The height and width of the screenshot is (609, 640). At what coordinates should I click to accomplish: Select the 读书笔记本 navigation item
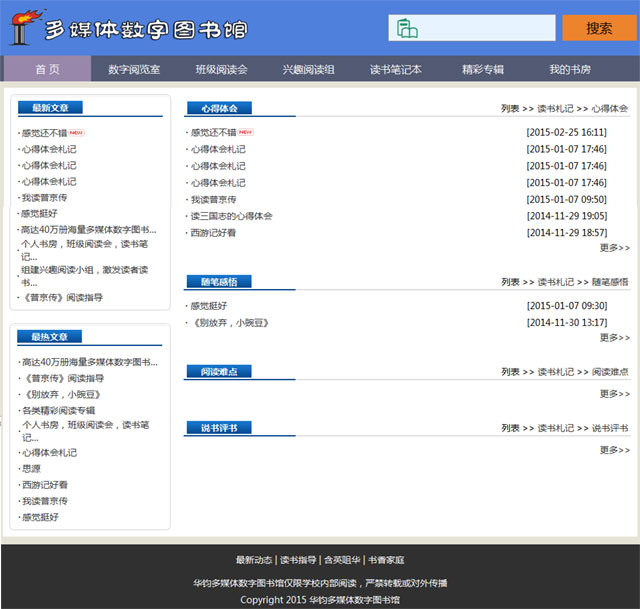click(395, 69)
